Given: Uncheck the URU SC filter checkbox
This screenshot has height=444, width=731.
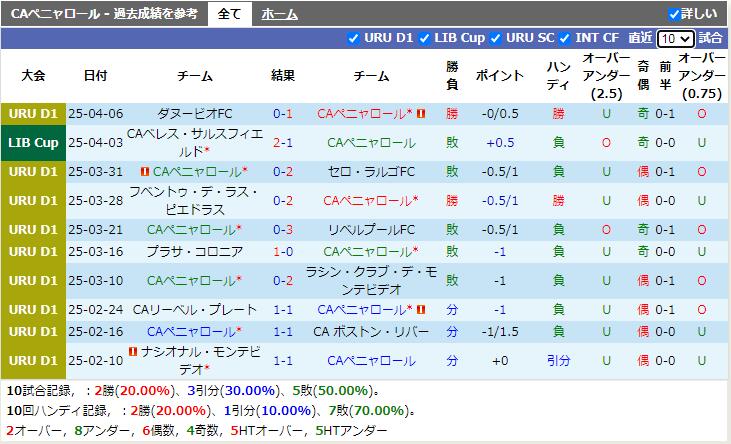Looking at the screenshot, I should pos(496,38).
